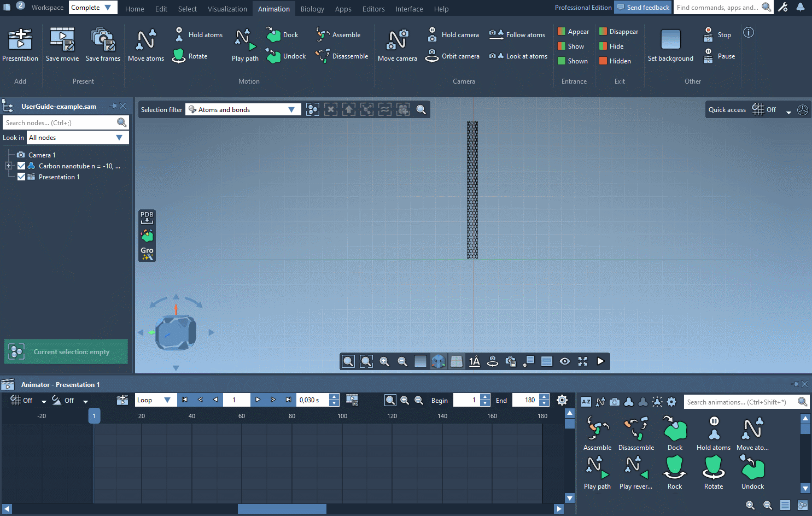Uncheck the Presentation 1 checkbox
This screenshot has width=812, height=516.
(21, 177)
